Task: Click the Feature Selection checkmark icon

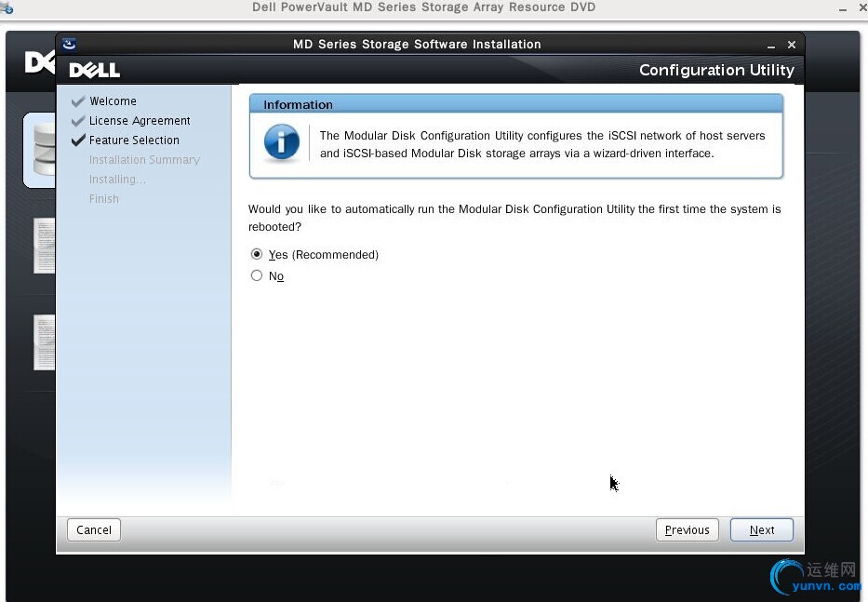Action: point(78,140)
